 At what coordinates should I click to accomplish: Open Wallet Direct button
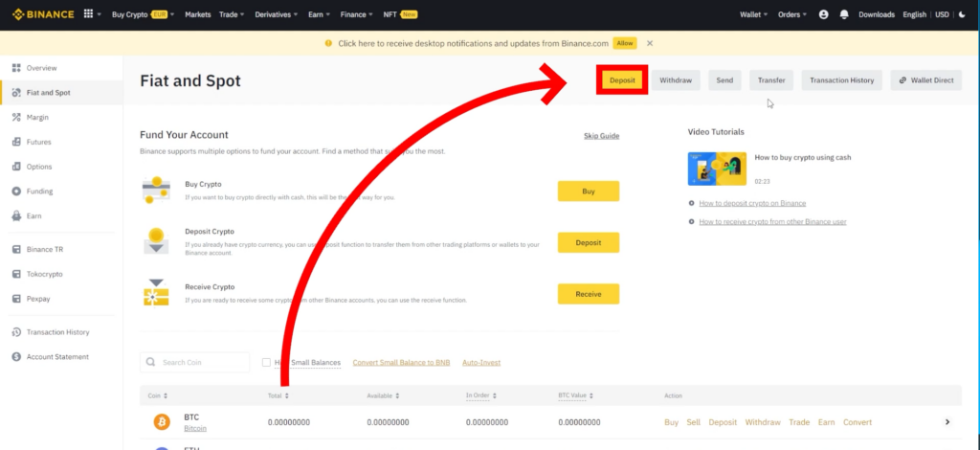point(926,80)
